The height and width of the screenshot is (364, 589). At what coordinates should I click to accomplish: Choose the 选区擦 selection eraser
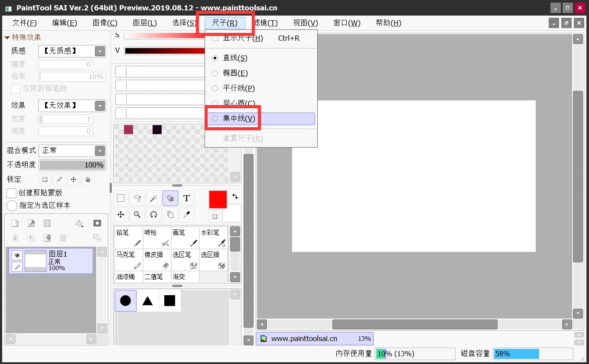[213, 260]
